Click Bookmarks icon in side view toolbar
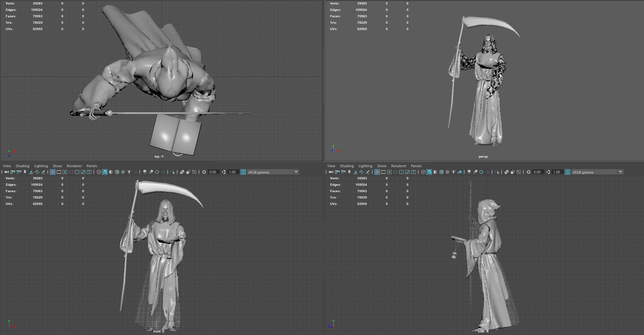644x335 pixels. click(x=349, y=172)
